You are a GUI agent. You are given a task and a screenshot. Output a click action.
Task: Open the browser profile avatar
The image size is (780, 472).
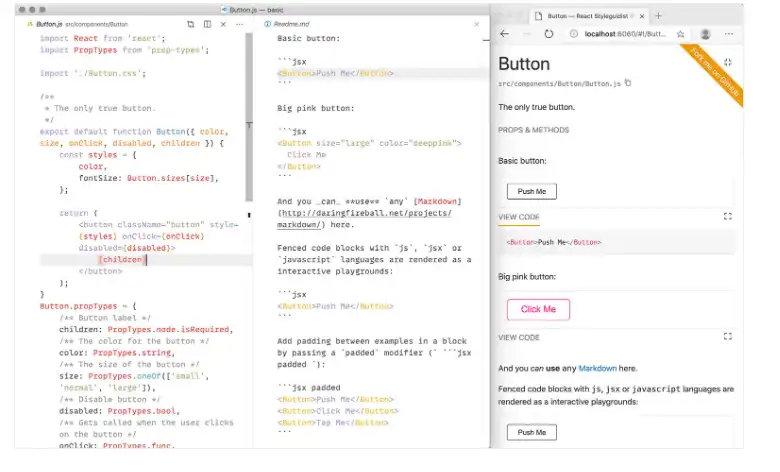(x=705, y=34)
